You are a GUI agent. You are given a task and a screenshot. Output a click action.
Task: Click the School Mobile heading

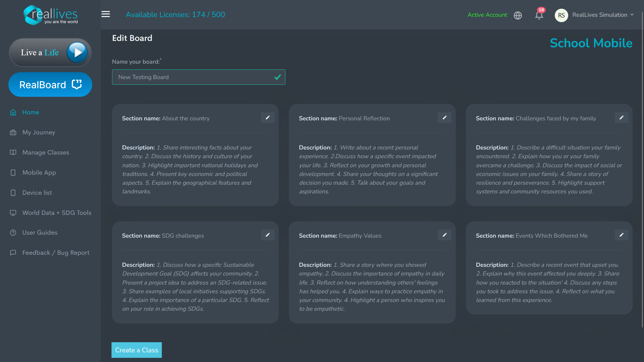pyautogui.click(x=591, y=43)
